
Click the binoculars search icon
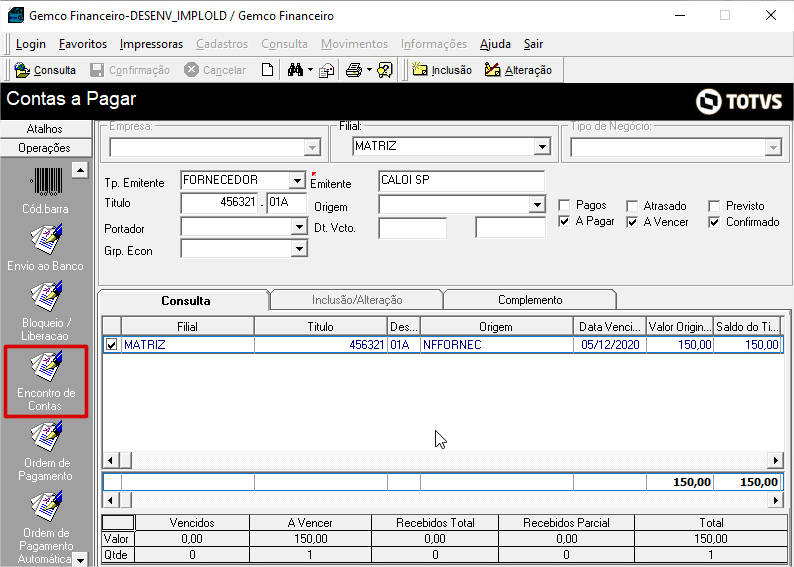click(x=295, y=70)
